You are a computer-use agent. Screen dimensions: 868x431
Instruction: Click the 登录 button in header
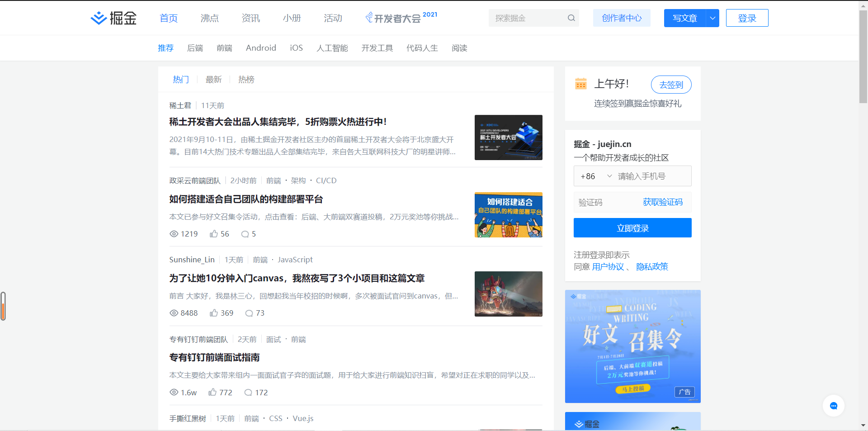[x=747, y=18]
